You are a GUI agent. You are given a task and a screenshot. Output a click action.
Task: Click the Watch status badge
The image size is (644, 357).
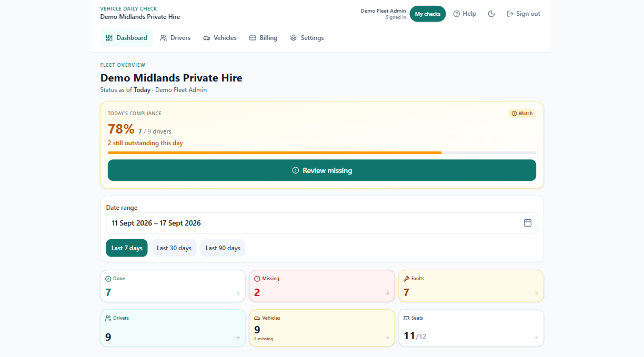pos(522,114)
